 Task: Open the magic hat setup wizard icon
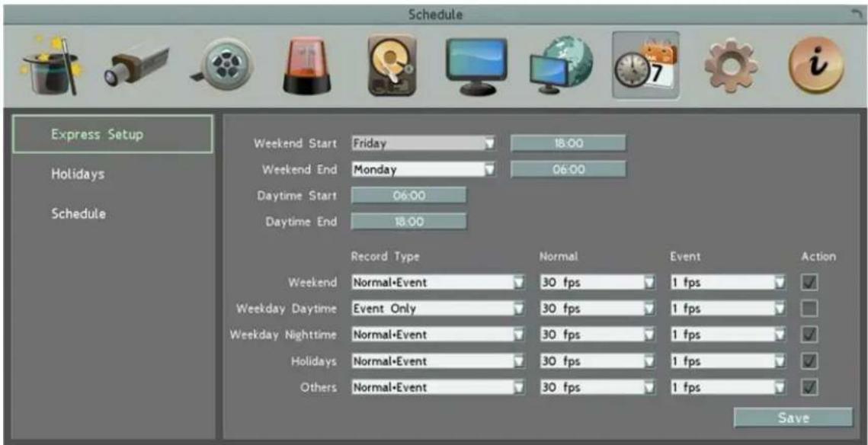[x=52, y=66]
